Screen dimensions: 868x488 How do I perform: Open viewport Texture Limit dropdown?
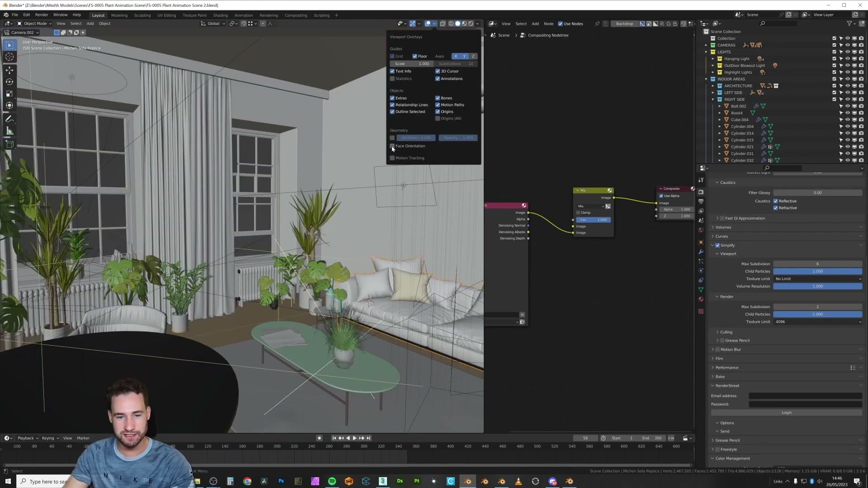pyautogui.click(x=817, y=279)
